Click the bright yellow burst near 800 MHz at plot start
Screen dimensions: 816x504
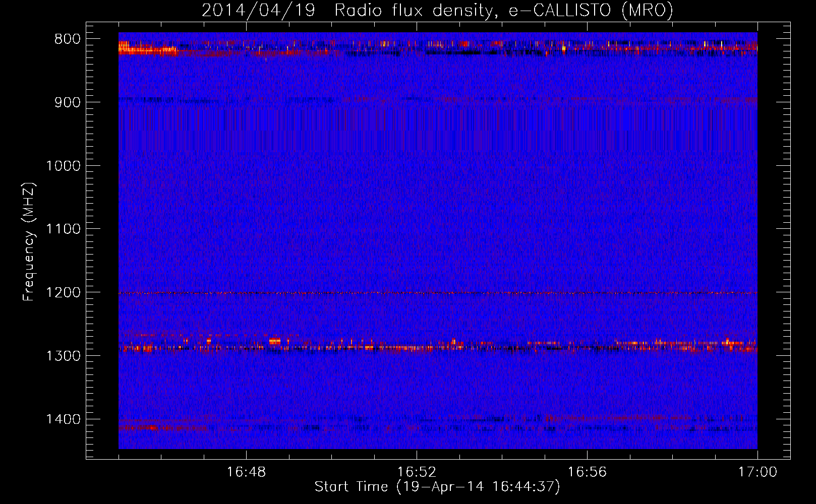click(147, 47)
